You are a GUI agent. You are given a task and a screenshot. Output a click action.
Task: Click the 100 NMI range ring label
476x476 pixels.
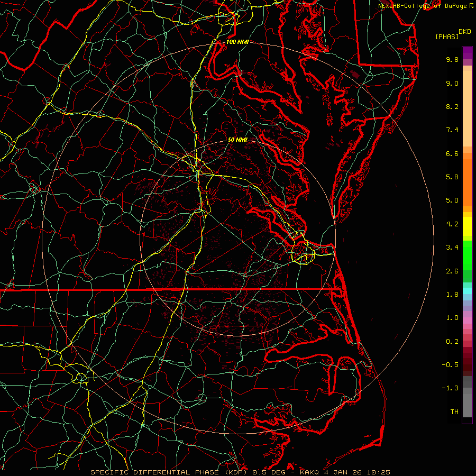coord(237,42)
